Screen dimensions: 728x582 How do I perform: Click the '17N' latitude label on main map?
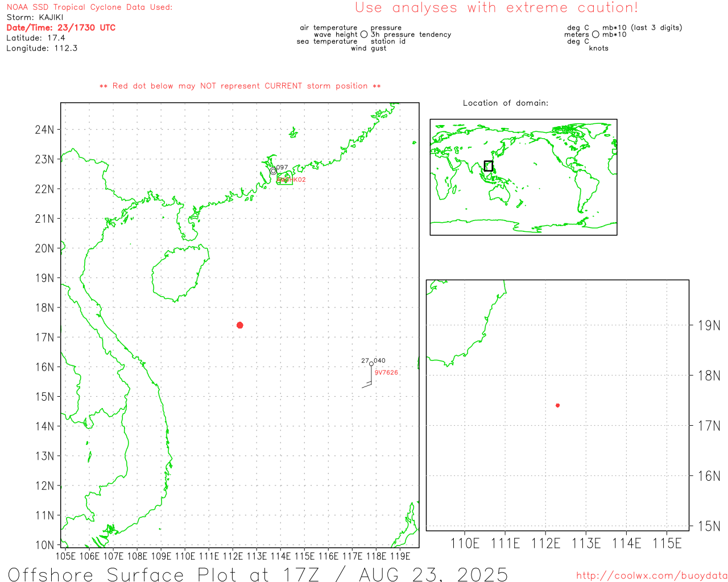[x=44, y=337]
